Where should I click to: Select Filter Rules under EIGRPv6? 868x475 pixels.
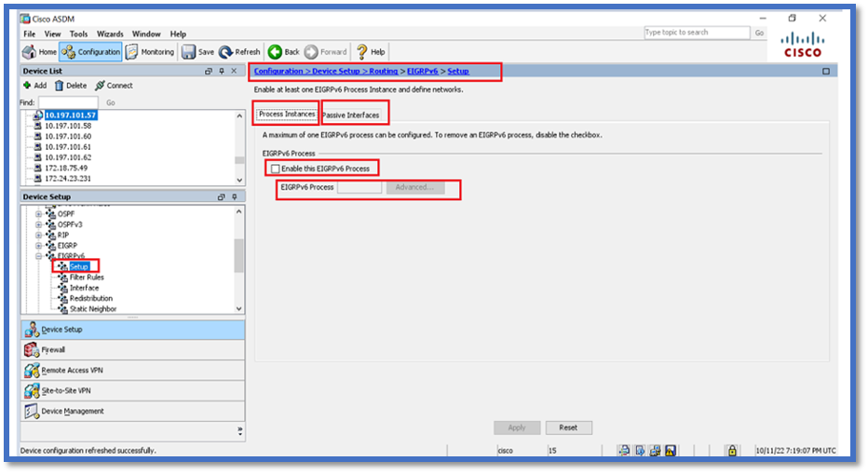(x=87, y=278)
